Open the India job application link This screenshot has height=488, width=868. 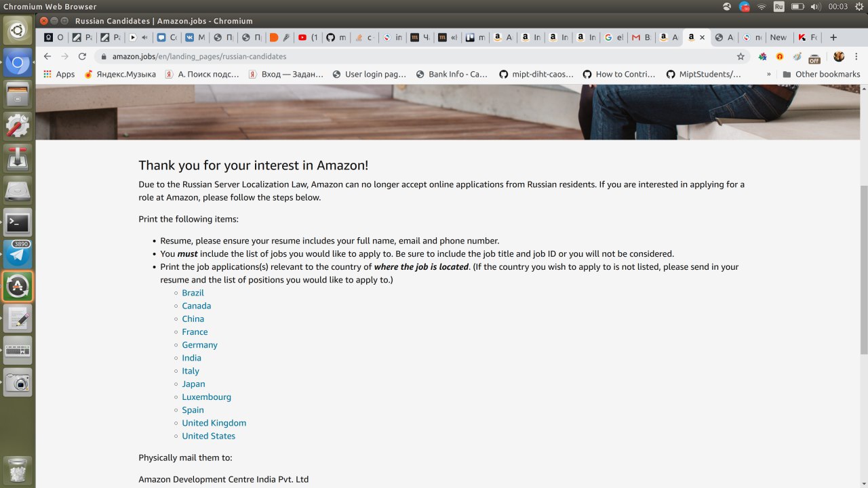191,358
